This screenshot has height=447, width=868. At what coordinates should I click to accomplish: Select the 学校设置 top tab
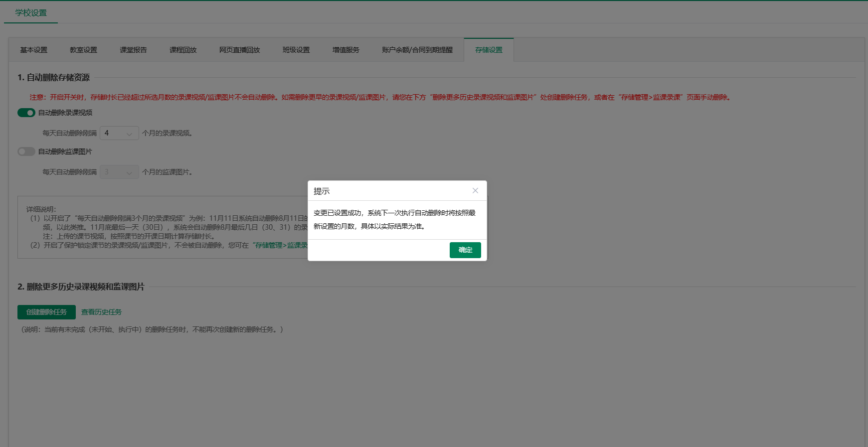point(31,12)
